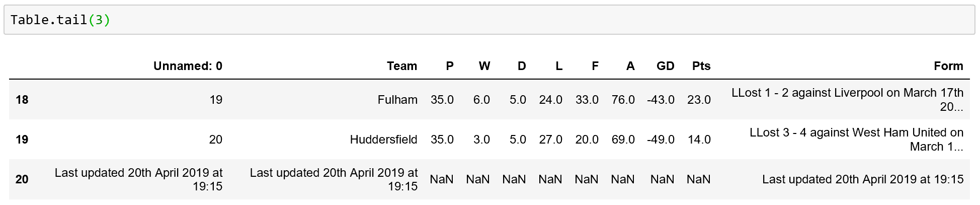Click the L column header

point(559,66)
